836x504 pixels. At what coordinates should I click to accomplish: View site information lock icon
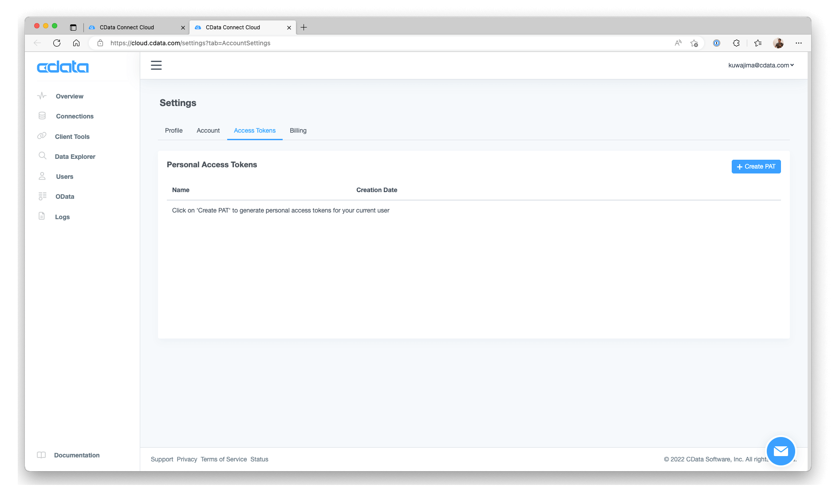100,43
